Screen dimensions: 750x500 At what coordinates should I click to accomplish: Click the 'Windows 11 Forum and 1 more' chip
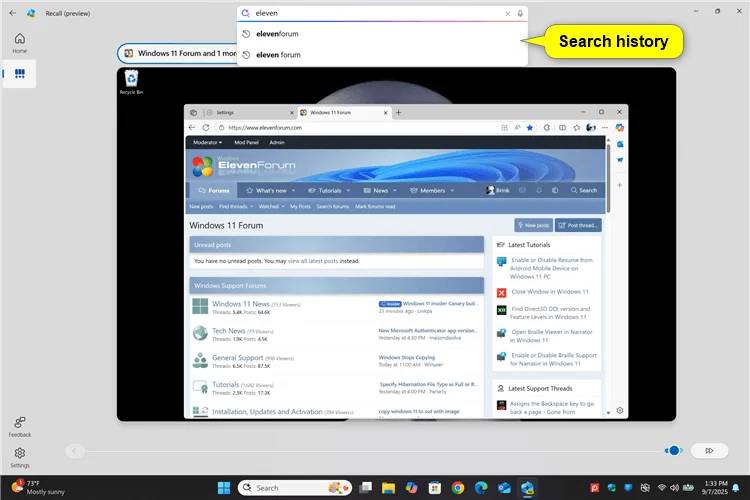(x=179, y=53)
